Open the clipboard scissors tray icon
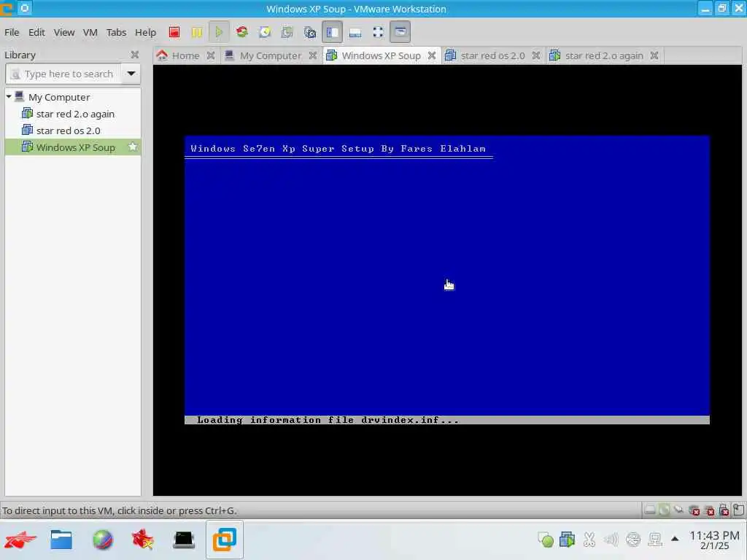Viewport: 747px width, 560px height. pyautogui.click(x=589, y=540)
